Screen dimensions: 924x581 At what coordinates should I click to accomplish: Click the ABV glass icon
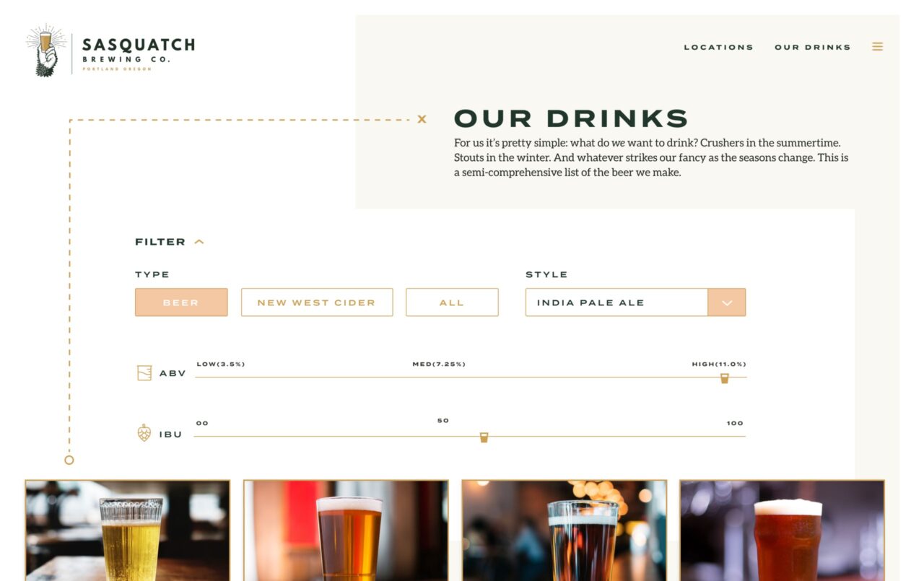pos(144,373)
